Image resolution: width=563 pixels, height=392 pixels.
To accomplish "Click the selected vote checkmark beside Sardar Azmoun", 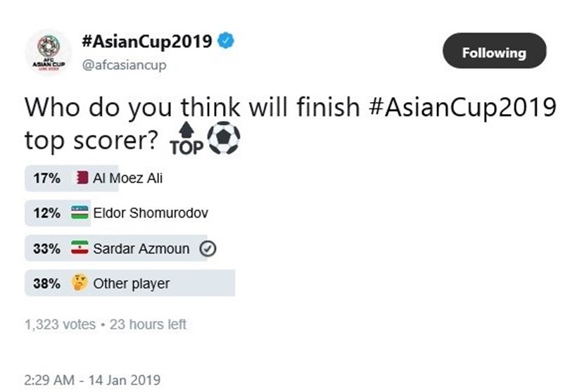I will tap(208, 248).
